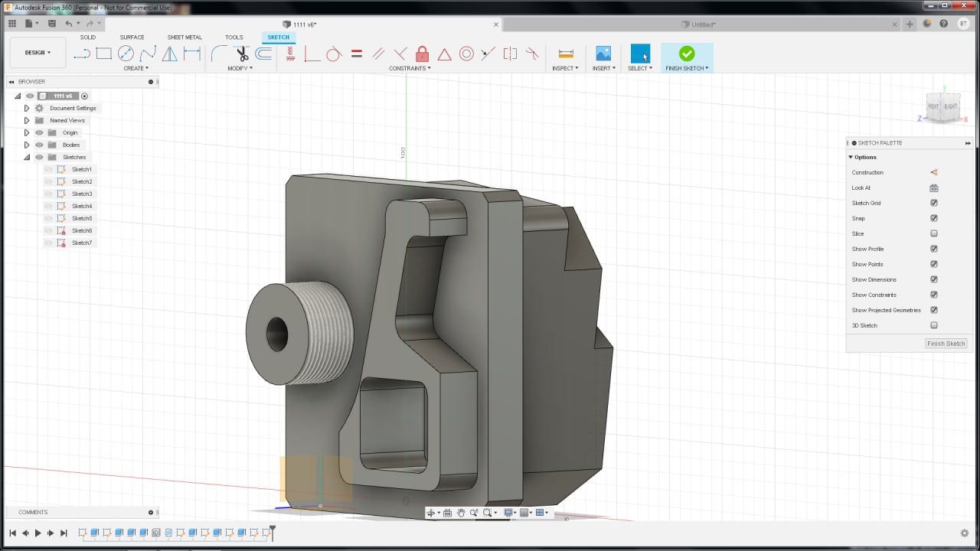The width and height of the screenshot is (980, 551).
Task: Open the Measure tool under Inspect
Action: (x=566, y=54)
